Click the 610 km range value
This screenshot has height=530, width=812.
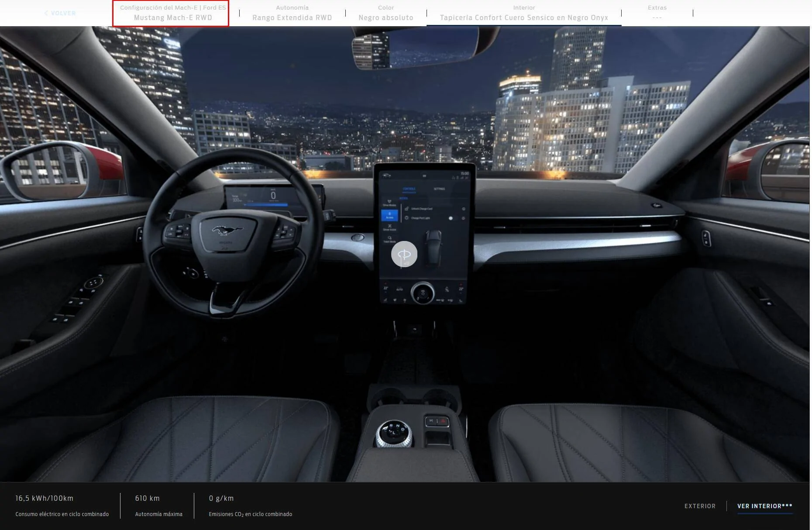coord(148,498)
